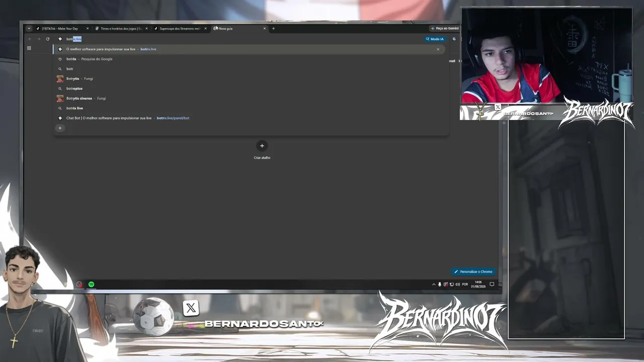Select the Nova guia tab

pos(239,29)
